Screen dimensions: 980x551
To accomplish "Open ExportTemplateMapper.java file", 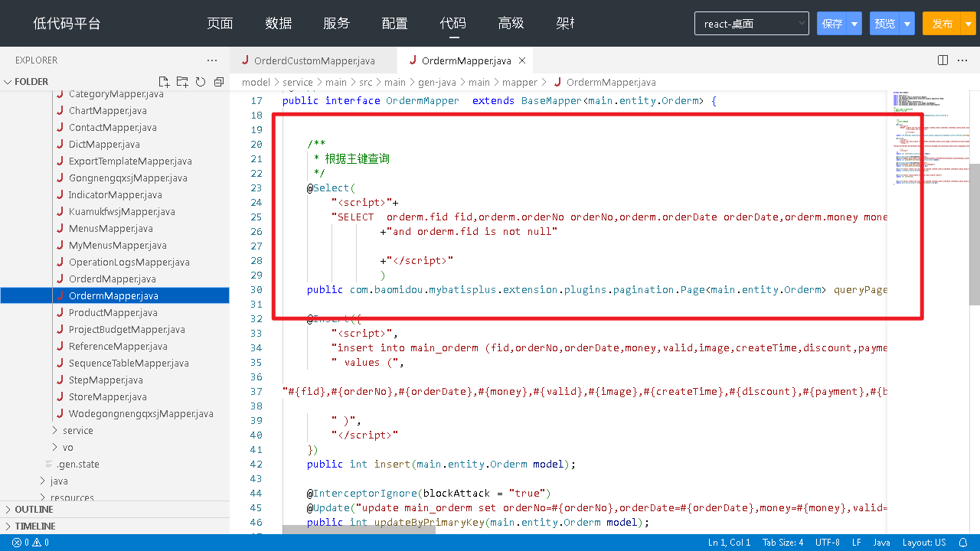I will point(130,161).
